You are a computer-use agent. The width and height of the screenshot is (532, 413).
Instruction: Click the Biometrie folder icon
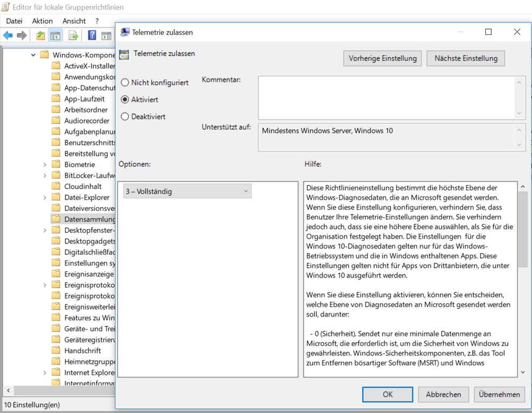[56, 164]
